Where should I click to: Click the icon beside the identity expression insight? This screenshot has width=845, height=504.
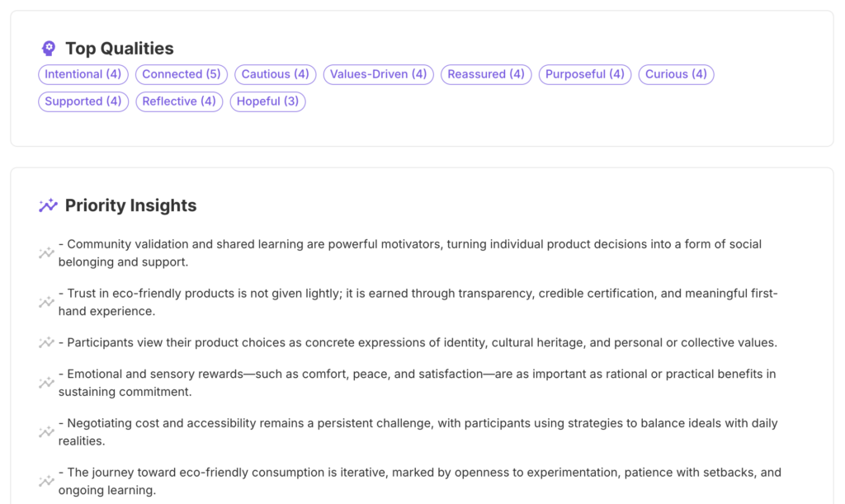(46, 342)
